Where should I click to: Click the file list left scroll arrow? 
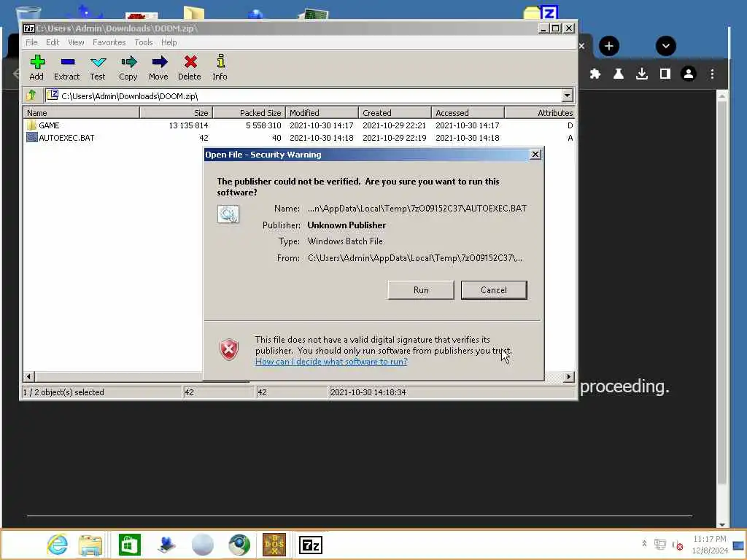pos(28,377)
